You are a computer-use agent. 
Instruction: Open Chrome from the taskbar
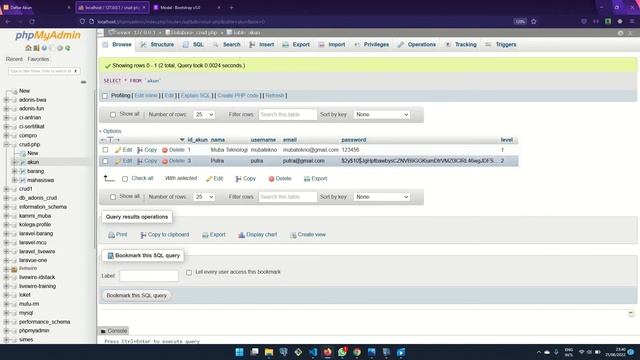pos(357,352)
